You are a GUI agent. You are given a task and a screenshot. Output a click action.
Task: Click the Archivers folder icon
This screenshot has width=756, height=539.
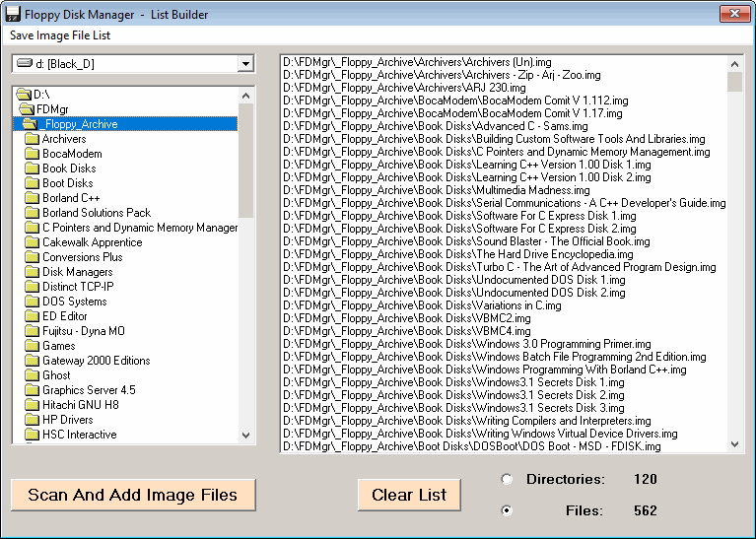[x=33, y=139]
